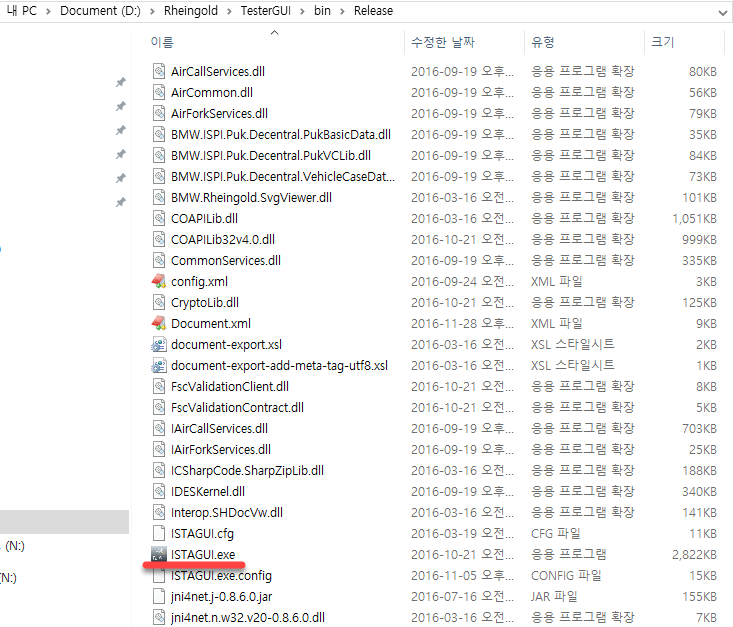Viewport: 733px width, 627px height.
Task: Select the ISTAGUI.exe.config file name
Action: click(221, 576)
